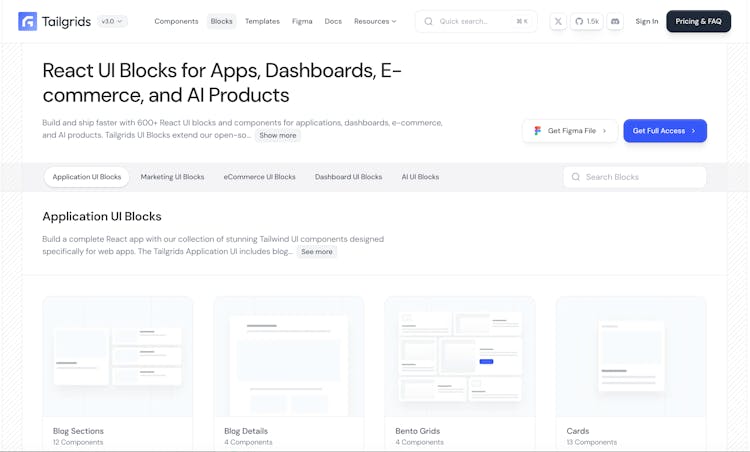The image size is (750, 452).
Task: Expand the Resources menu
Action: (x=375, y=21)
